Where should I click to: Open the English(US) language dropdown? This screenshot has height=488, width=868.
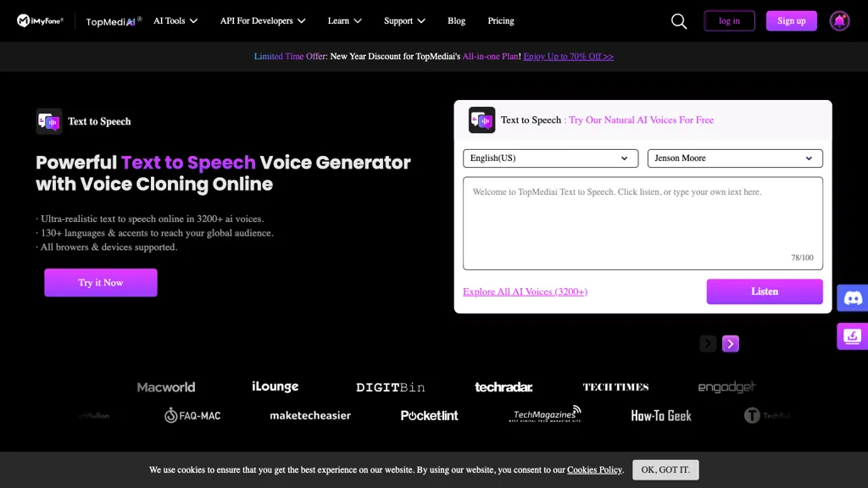pos(550,158)
